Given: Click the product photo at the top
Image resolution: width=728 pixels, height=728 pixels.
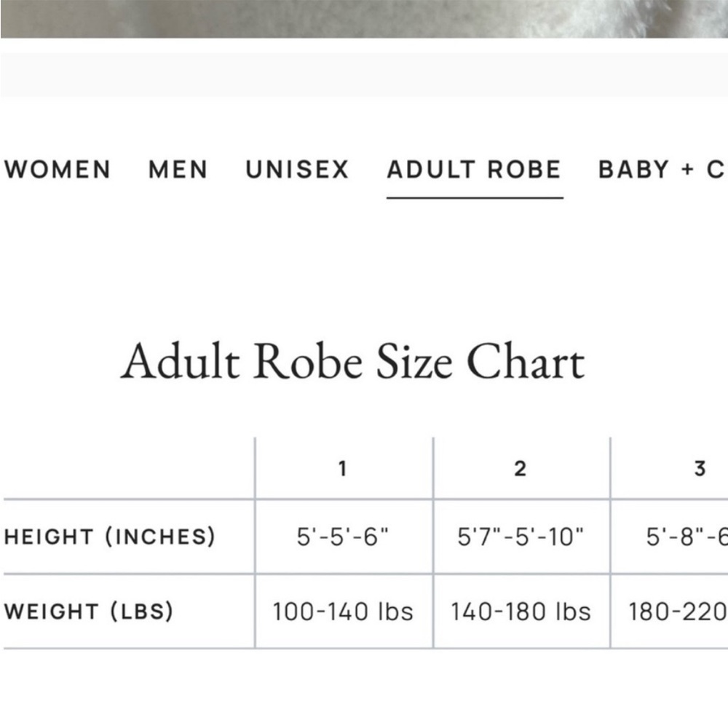Looking at the screenshot, I should [364, 18].
